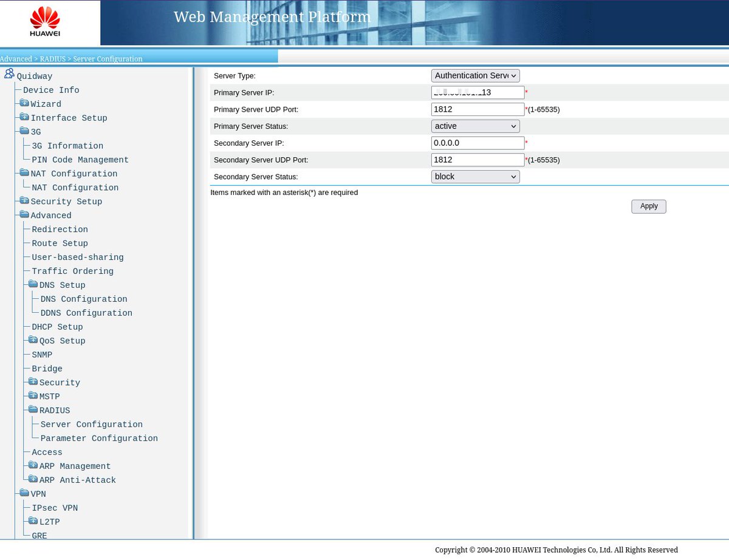Expand the MSTP folder icon
Screen dimensions: 729x560
(x=33, y=397)
